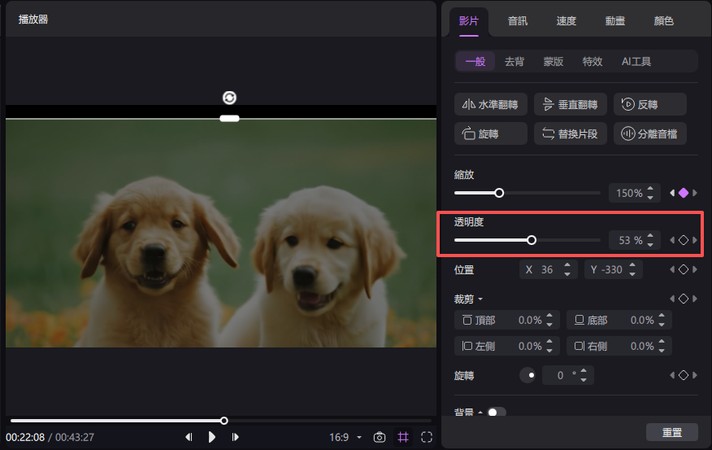Select the 蒙版 sub-tab
Viewport: 712px width, 450px height.
point(554,61)
